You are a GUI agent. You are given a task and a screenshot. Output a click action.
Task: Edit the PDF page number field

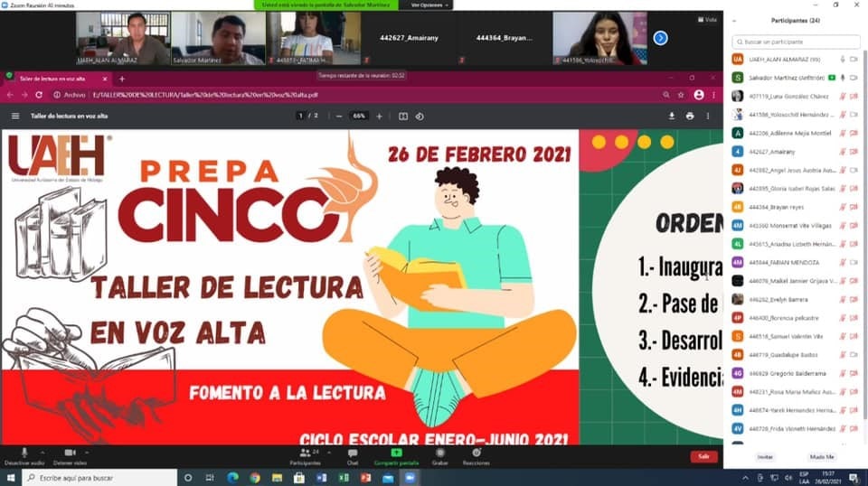pos(300,117)
